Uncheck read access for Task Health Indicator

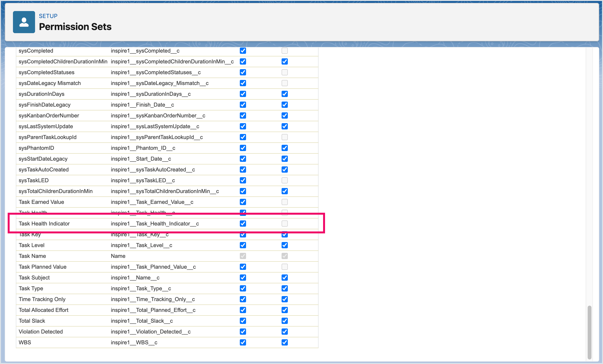[x=242, y=224]
